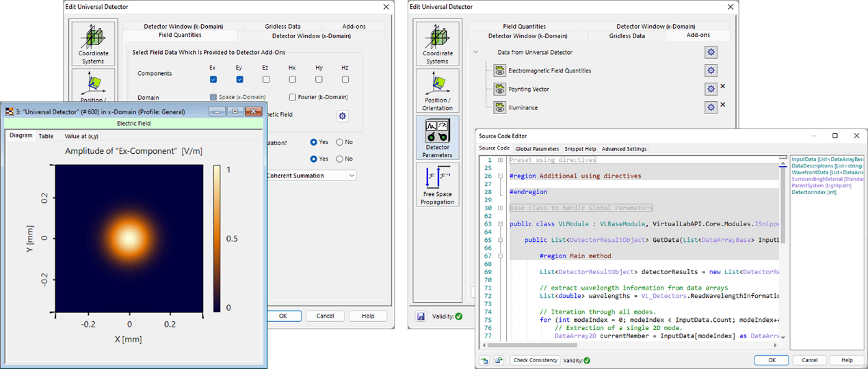Click the Check Consistency button

click(534, 360)
